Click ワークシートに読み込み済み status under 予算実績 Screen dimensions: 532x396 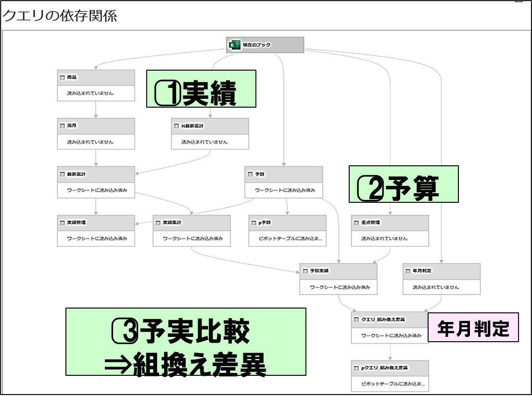[340, 287]
